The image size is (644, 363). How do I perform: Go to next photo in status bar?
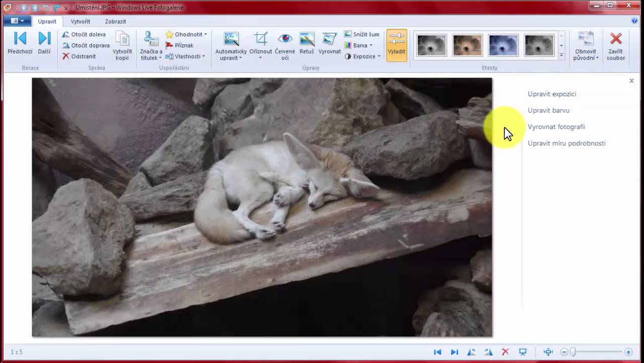pos(455,352)
